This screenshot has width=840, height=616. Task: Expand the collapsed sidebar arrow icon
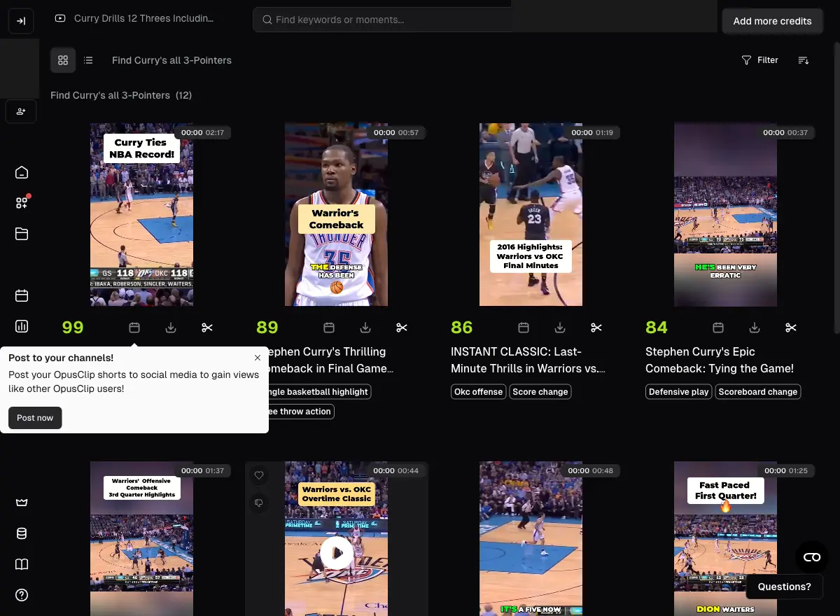click(x=21, y=21)
